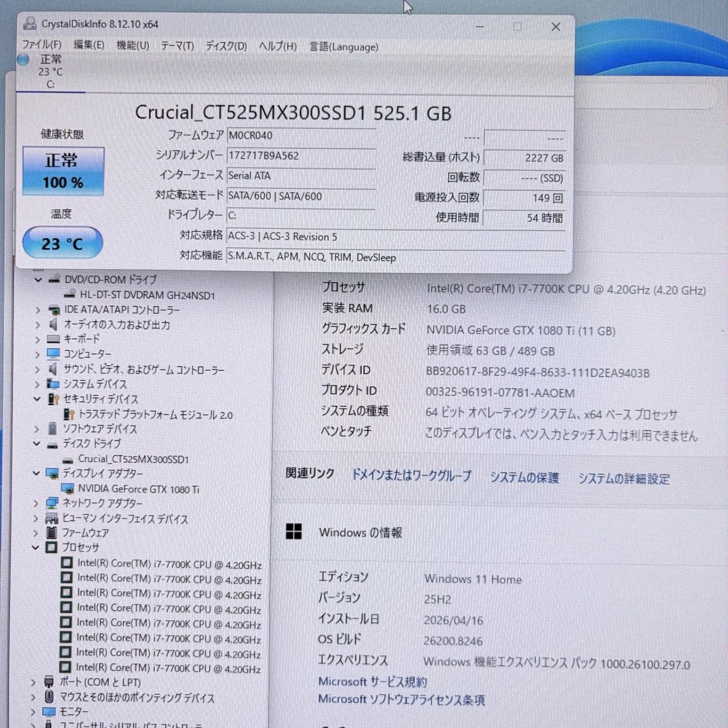Viewport: 728px width, 728px height.
Task: Click the コンピューター monitor icon
Action: (x=53, y=354)
